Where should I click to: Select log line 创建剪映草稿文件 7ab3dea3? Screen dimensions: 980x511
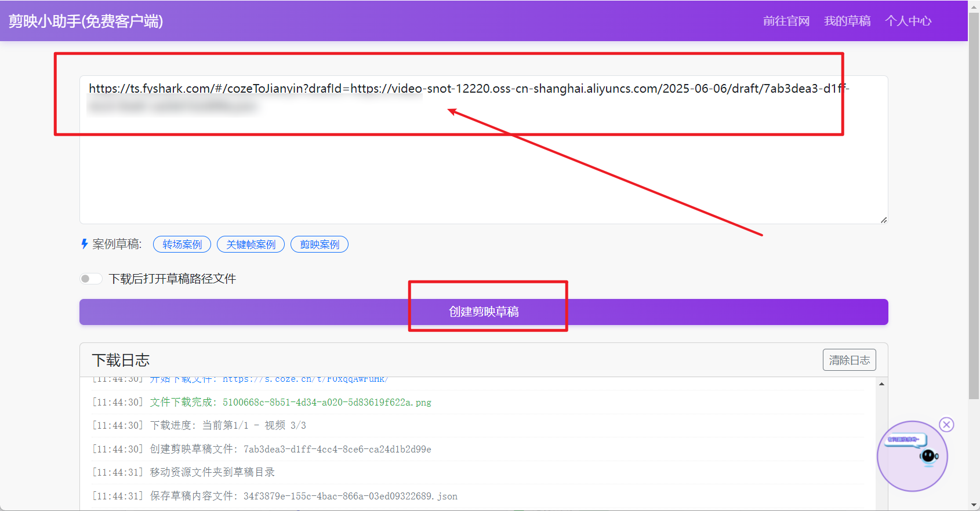coord(262,449)
